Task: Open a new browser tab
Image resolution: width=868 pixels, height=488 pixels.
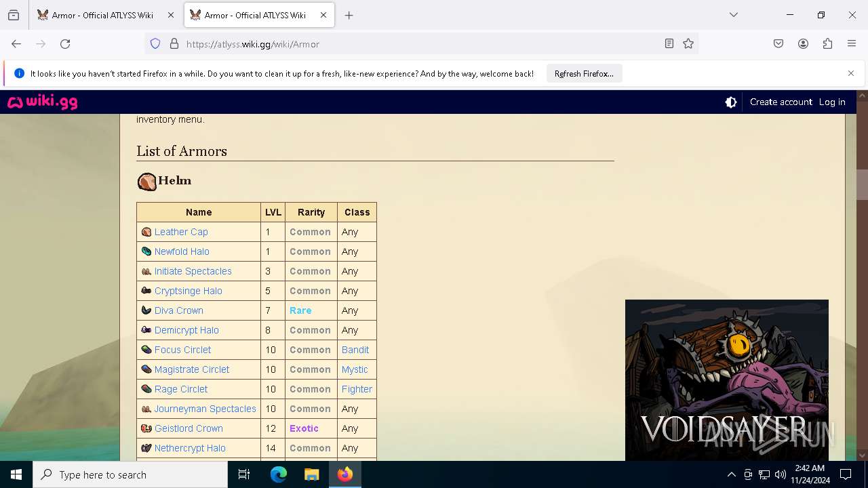Action: click(349, 15)
